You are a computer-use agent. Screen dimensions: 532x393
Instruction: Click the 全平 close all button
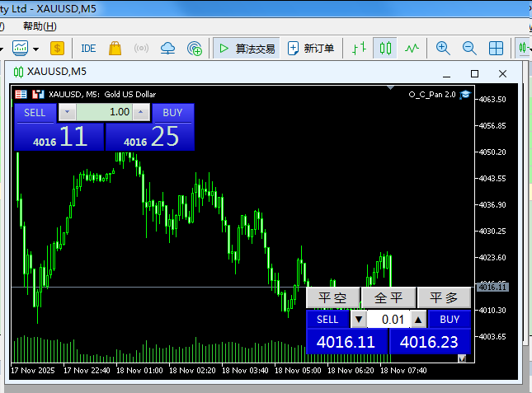pos(388,297)
